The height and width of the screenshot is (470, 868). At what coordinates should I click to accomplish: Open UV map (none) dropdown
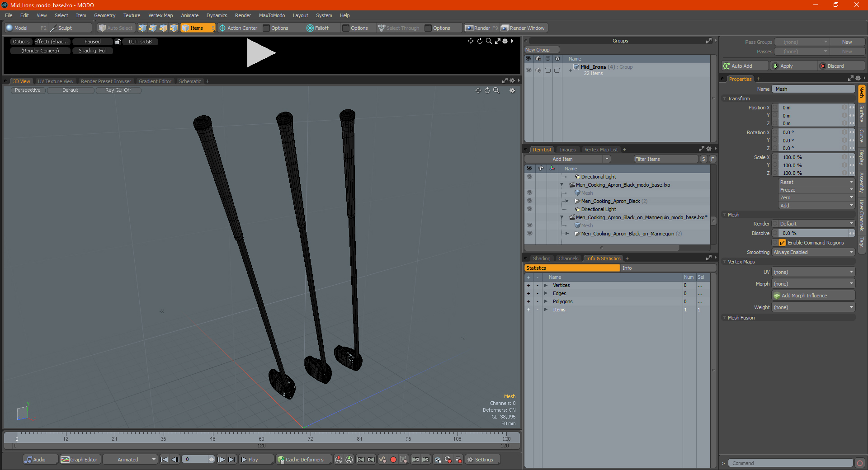(813, 272)
